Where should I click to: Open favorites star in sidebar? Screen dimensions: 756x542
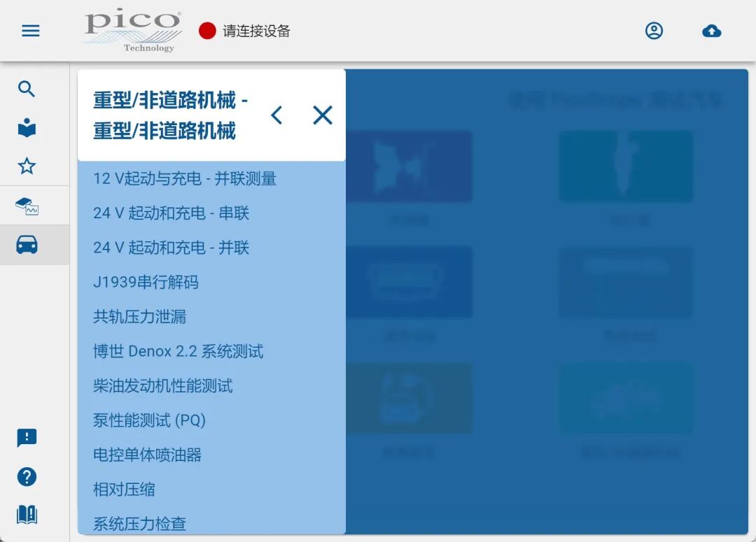click(27, 166)
